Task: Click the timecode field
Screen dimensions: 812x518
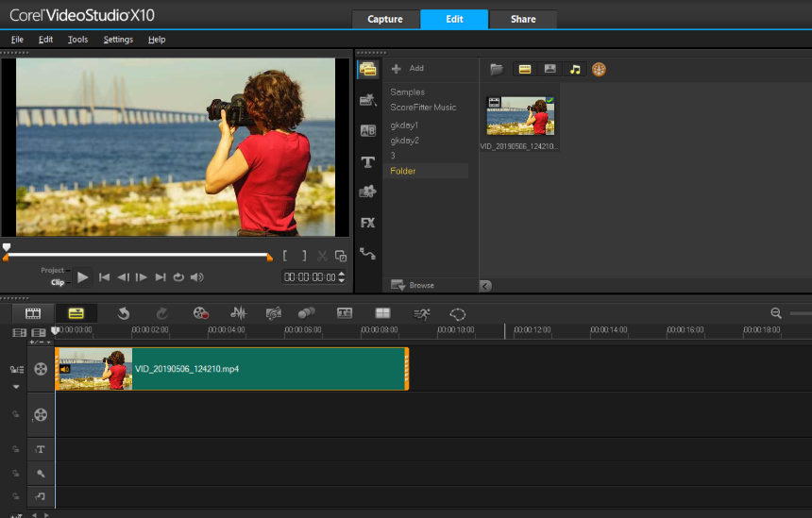Action: click(310, 277)
